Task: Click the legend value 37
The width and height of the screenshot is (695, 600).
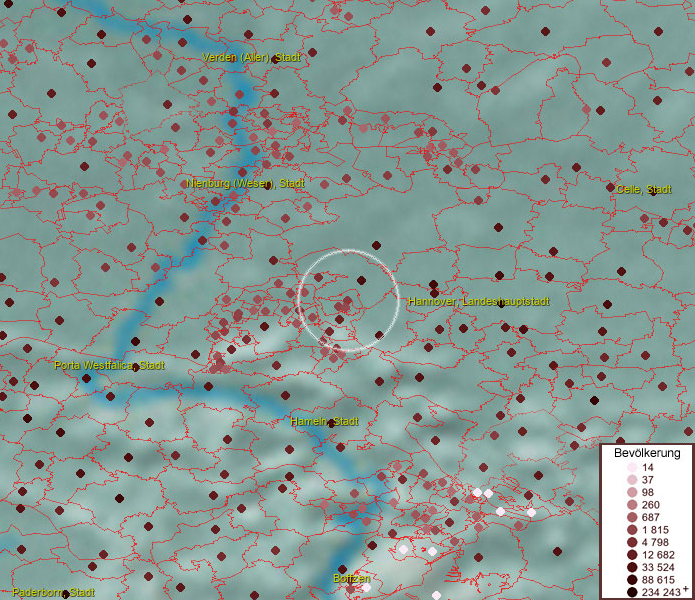Action: click(648, 479)
